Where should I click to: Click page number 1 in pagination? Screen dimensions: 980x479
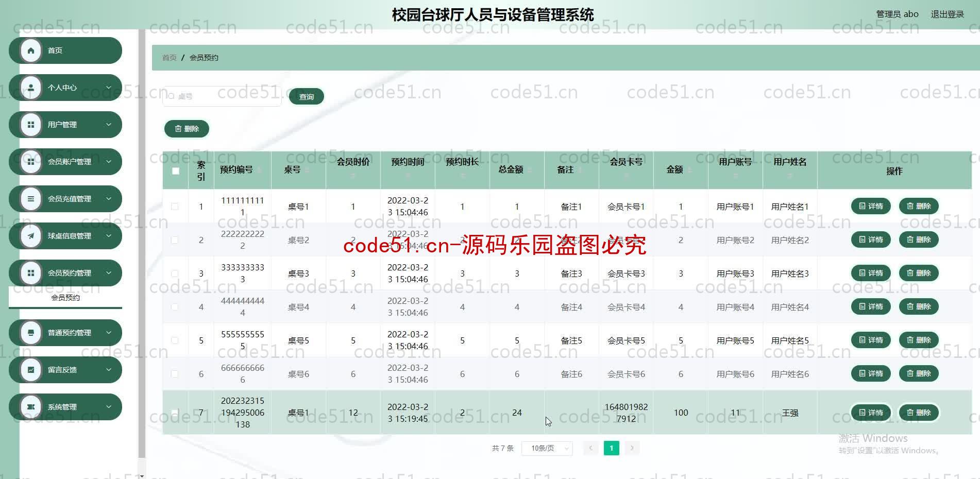tap(612, 448)
